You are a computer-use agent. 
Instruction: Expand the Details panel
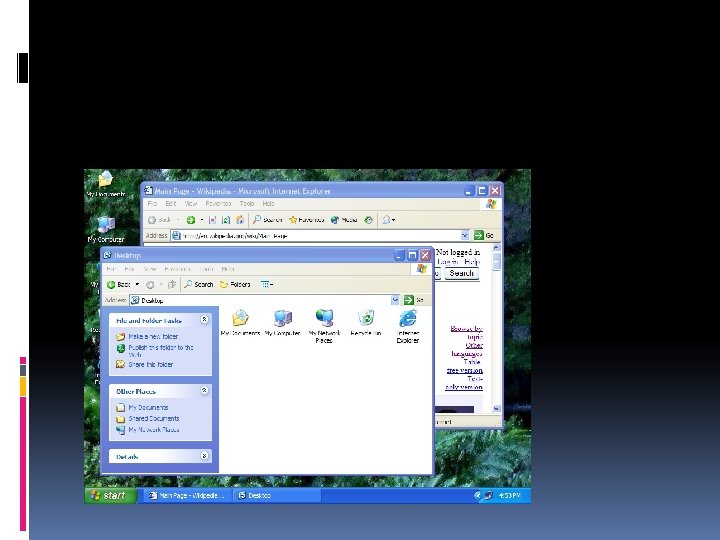coord(205,456)
